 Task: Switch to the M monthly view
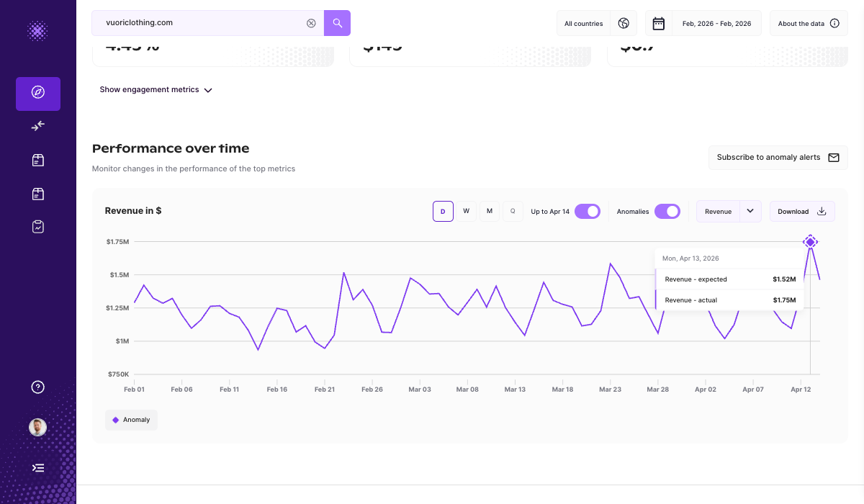490,211
